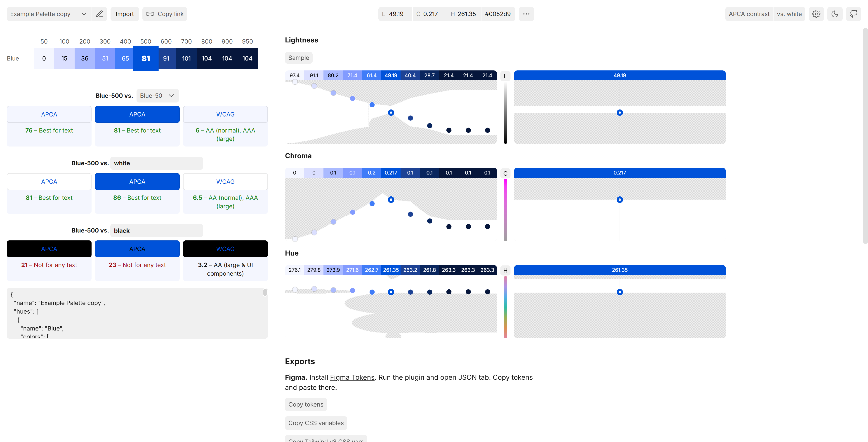Click the Import button
Screen dimensions: 868x442
coord(125,14)
